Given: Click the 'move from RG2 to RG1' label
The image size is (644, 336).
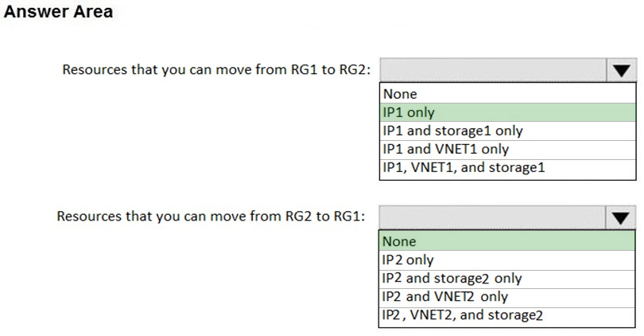Looking at the screenshot, I should point(285,217).
